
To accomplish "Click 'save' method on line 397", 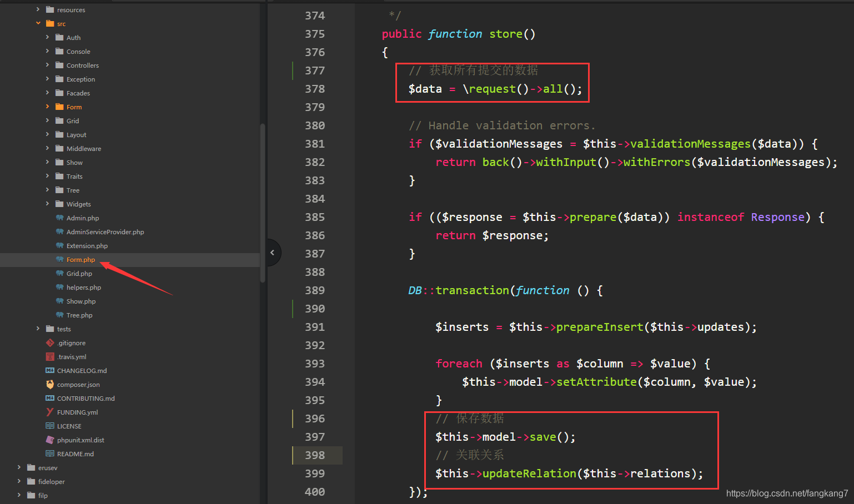I will pyautogui.click(x=542, y=437).
